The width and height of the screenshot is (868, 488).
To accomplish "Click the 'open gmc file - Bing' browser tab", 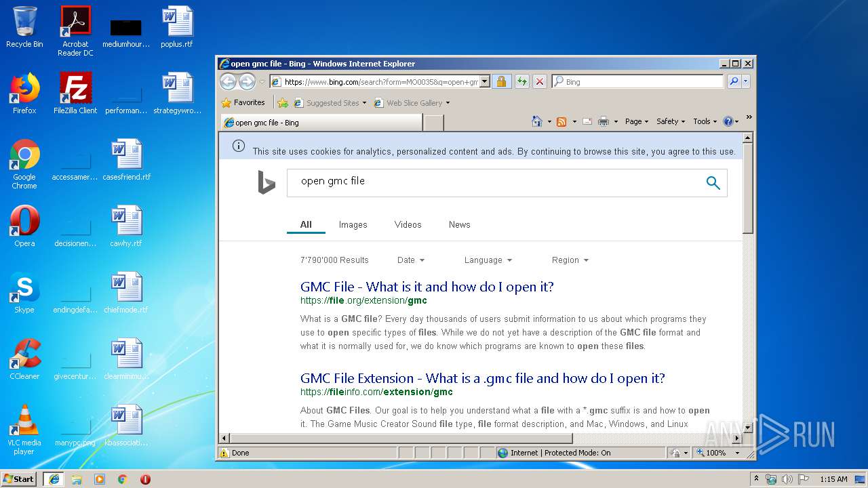I will pos(321,123).
